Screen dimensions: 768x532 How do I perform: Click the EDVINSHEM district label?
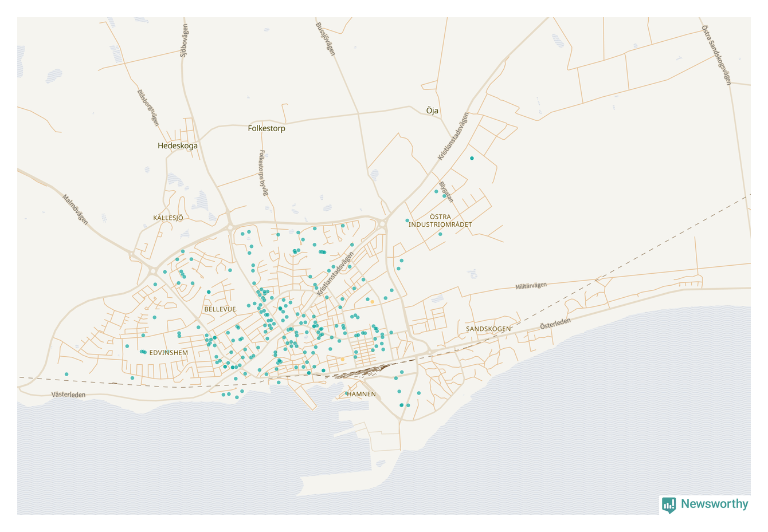point(169,353)
